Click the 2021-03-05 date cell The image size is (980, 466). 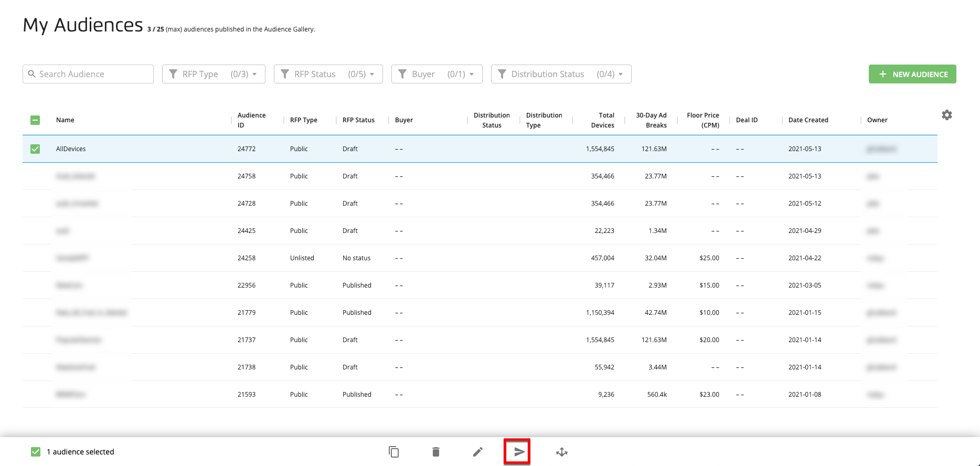805,285
